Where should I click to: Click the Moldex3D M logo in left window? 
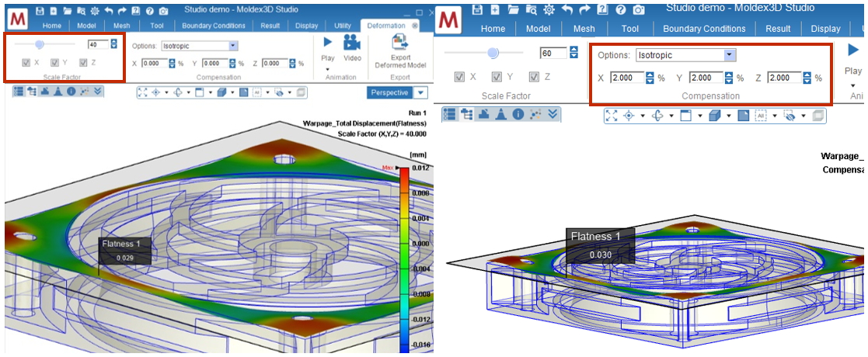pos(18,20)
